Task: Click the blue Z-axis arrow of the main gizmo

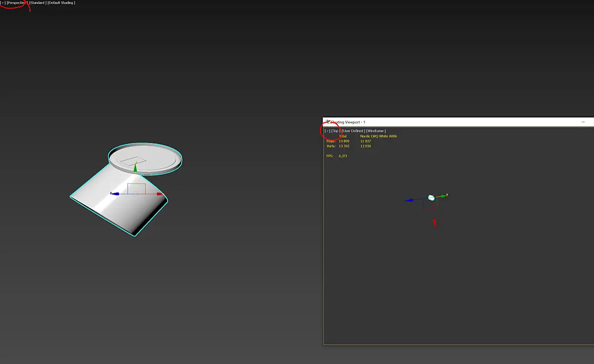Action: pyautogui.click(x=115, y=193)
